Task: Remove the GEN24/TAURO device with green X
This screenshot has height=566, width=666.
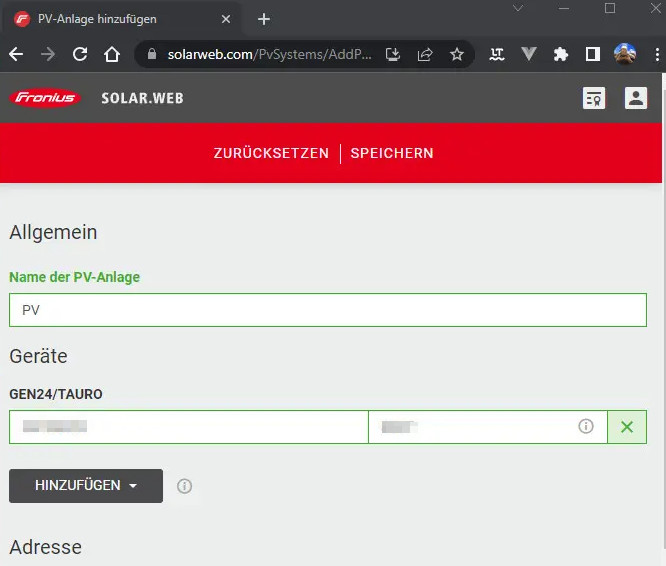Action: point(627,427)
